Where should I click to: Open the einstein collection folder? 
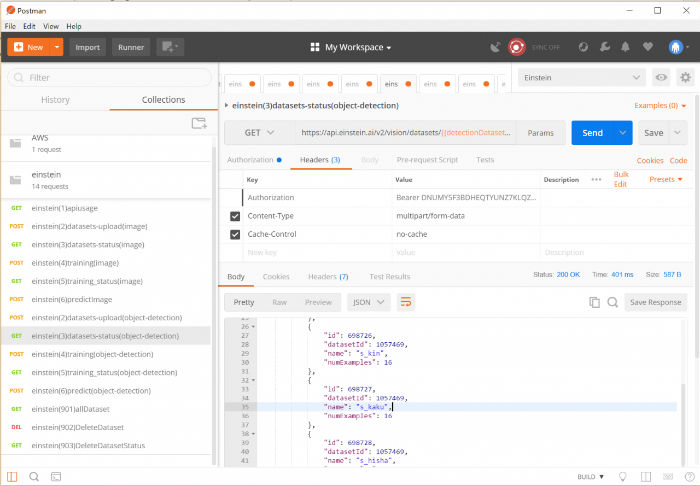pyautogui.click(x=106, y=180)
